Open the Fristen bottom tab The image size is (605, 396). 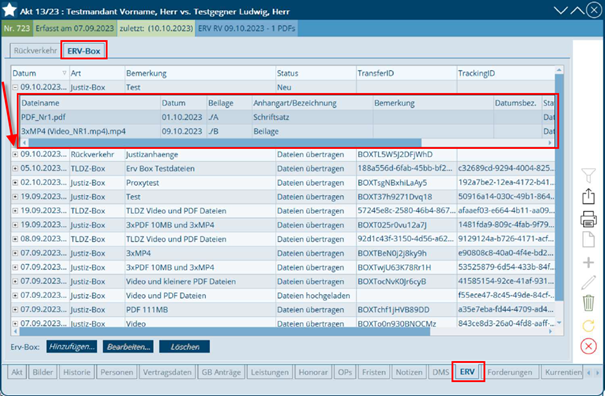point(374,372)
